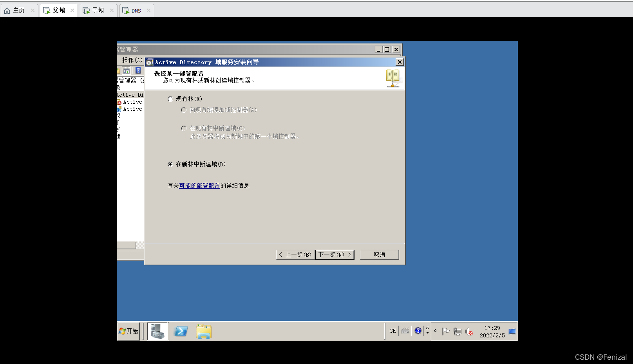
Task: Click the Show Desktop button in tray
Action: (512, 332)
